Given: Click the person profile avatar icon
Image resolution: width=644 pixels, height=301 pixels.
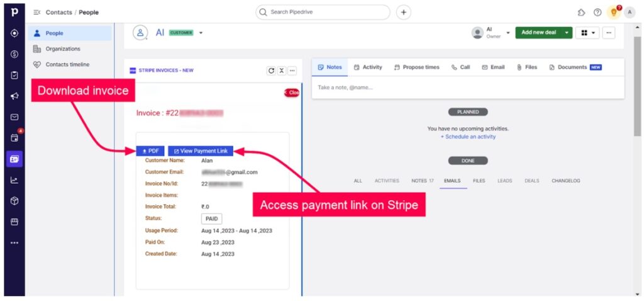Looking at the screenshot, I should point(140,33).
